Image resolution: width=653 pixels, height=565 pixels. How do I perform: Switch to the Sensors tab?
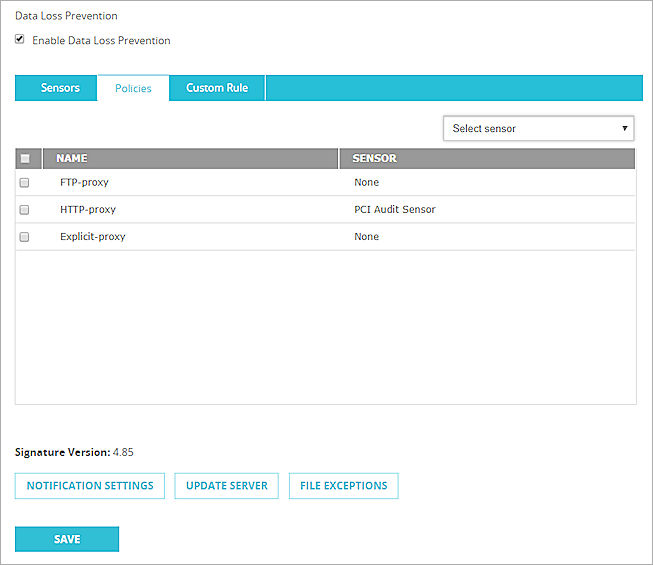[60, 88]
